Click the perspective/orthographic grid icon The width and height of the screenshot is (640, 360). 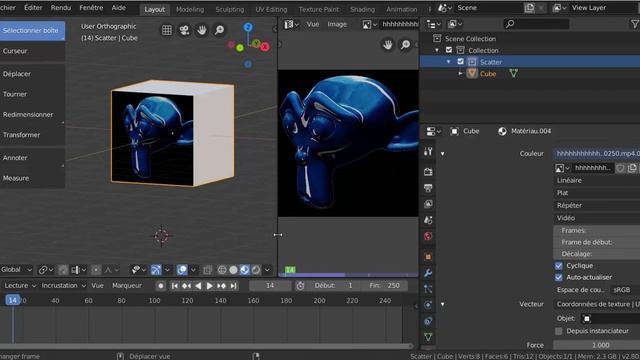(x=167, y=30)
